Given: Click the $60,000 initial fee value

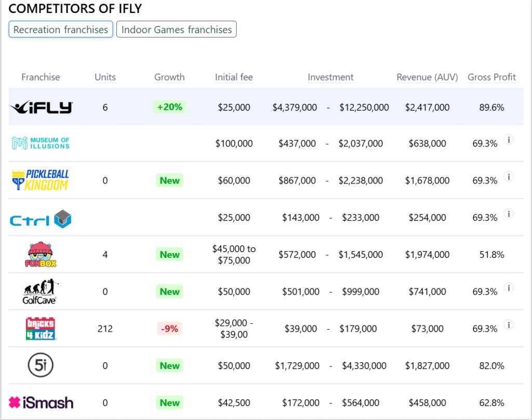Looking at the screenshot, I should [234, 180].
